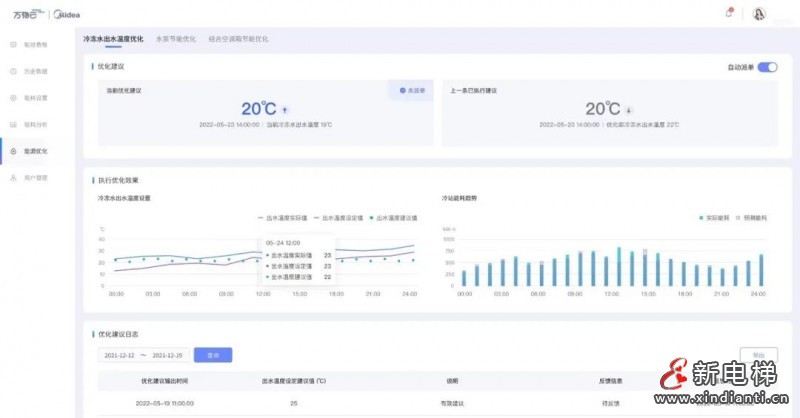The image size is (800, 418).
Task: Click the first icon in the sidebar
Action: pos(13,46)
